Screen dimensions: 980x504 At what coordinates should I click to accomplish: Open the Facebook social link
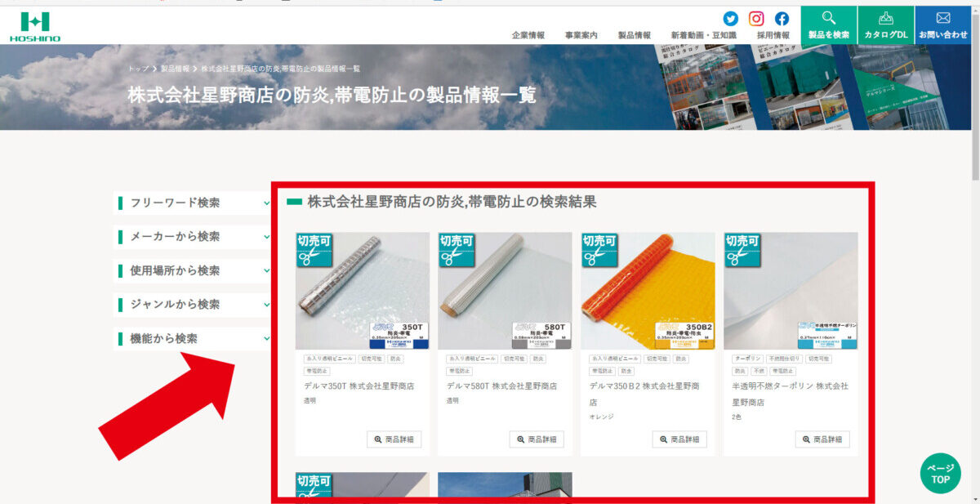click(x=782, y=18)
